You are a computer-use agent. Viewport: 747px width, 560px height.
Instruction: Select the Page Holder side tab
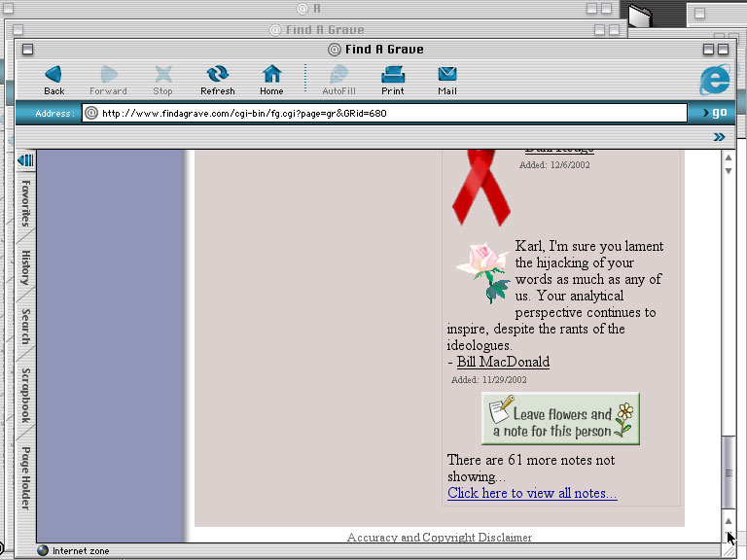[x=26, y=476]
